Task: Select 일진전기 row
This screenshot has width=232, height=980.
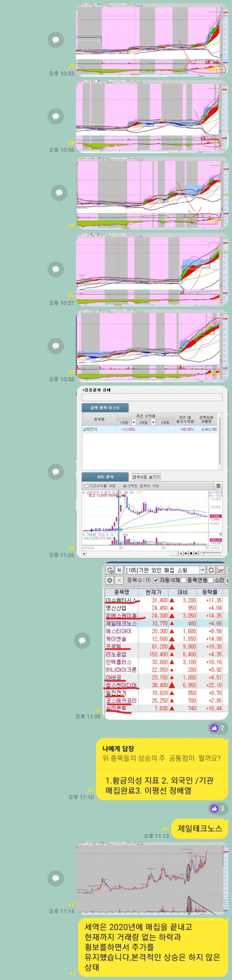Action: point(166,693)
